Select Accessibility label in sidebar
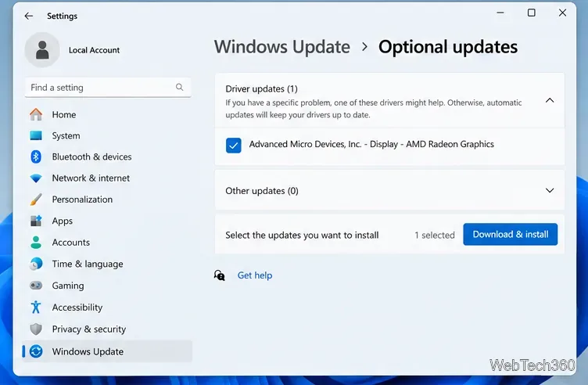588x385 pixels. click(x=77, y=308)
